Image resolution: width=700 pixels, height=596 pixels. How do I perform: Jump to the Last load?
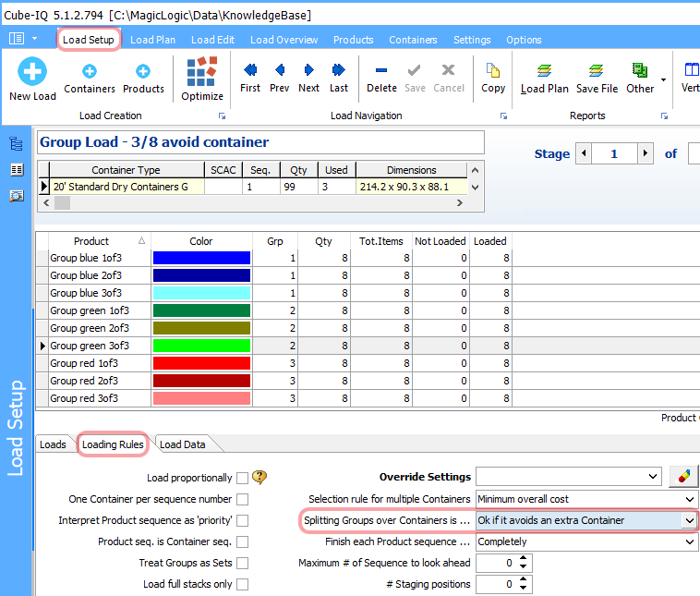(339, 70)
